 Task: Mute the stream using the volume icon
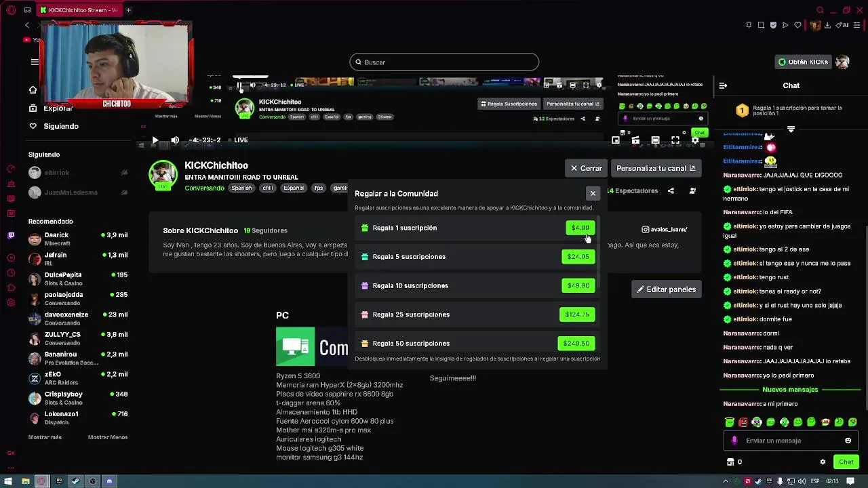pos(175,140)
